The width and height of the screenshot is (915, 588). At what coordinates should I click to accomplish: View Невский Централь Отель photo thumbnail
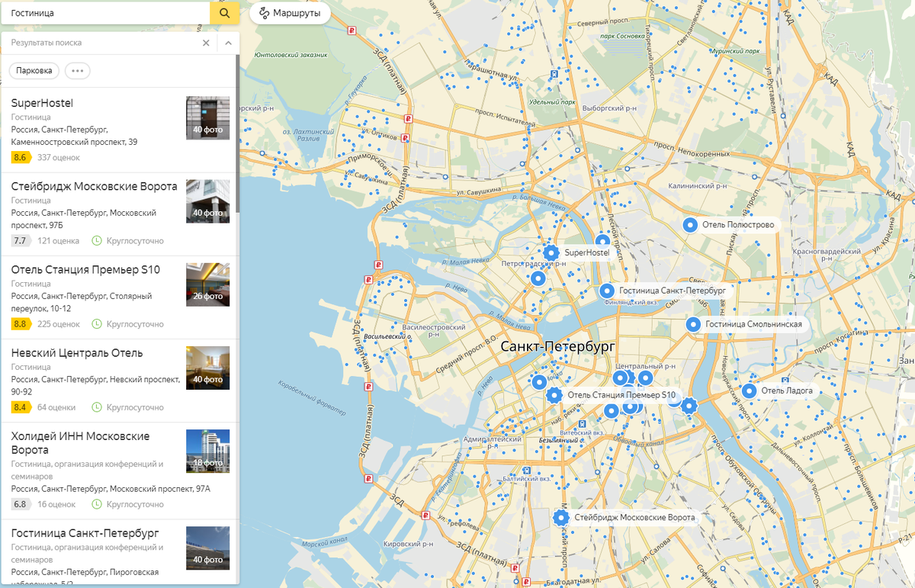click(207, 368)
